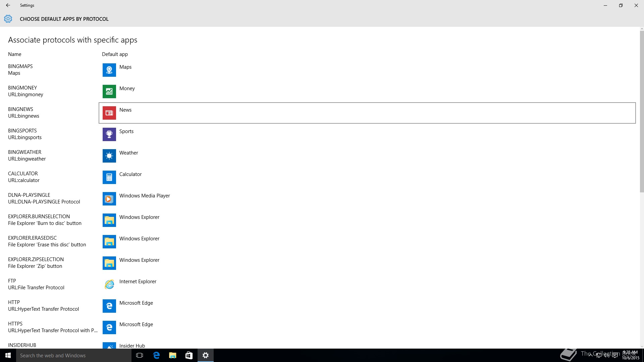Click the DLNA-PLAYSINGLE protocol name

pyautogui.click(x=29, y=195)
